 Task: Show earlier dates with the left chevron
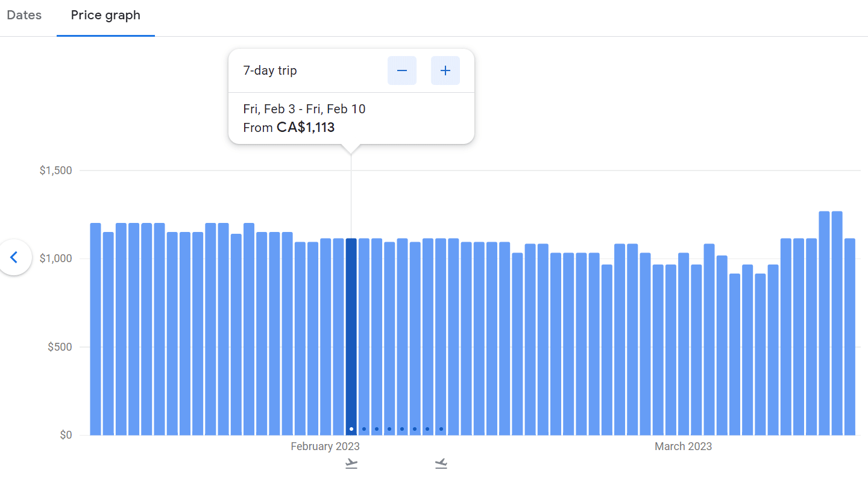[14, 258]
